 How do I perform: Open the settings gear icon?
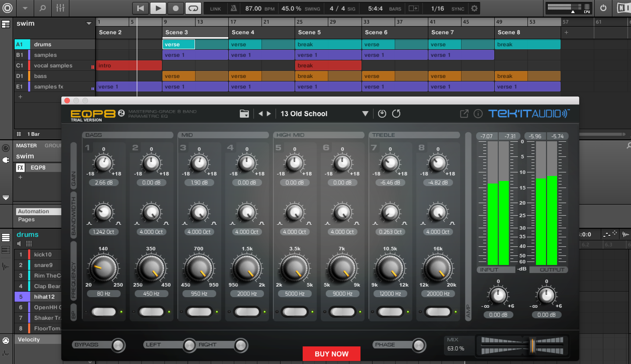(474, 9)
